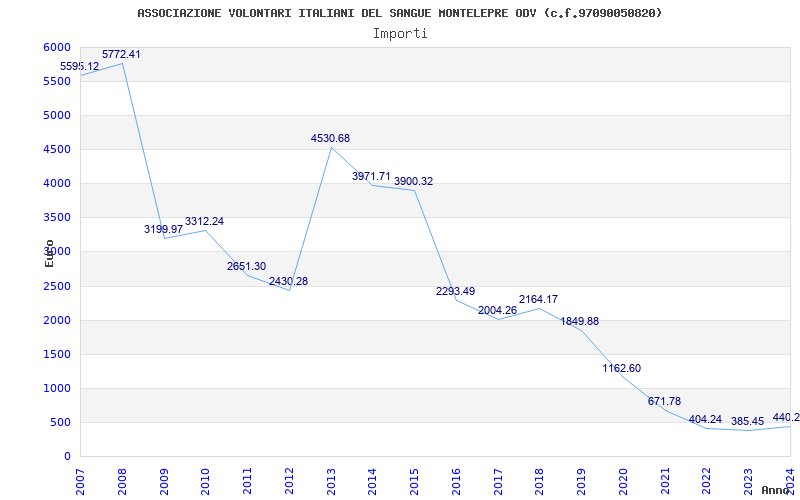
Task: Select the y-axis tick 4500
Action: 58,149
